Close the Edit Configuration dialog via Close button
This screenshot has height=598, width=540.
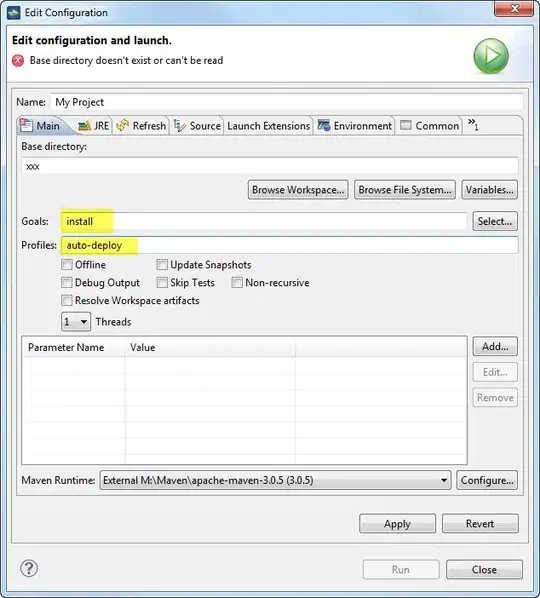484,569
